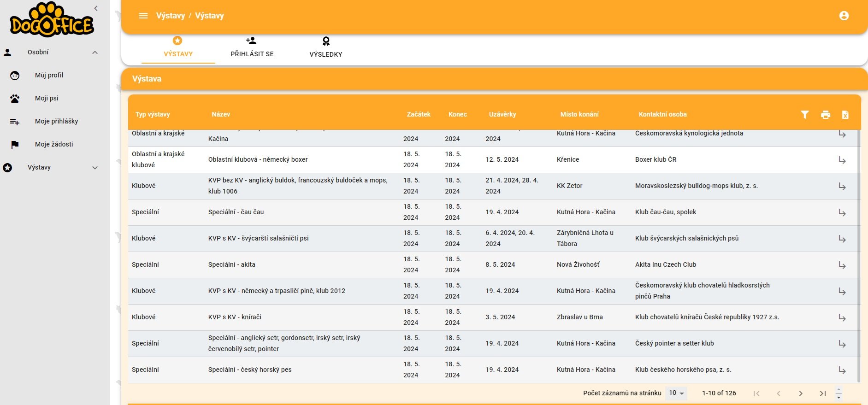The image size is (868, 405).
Task: Collapse the Osobní section
Action: (x=95, y=53)
